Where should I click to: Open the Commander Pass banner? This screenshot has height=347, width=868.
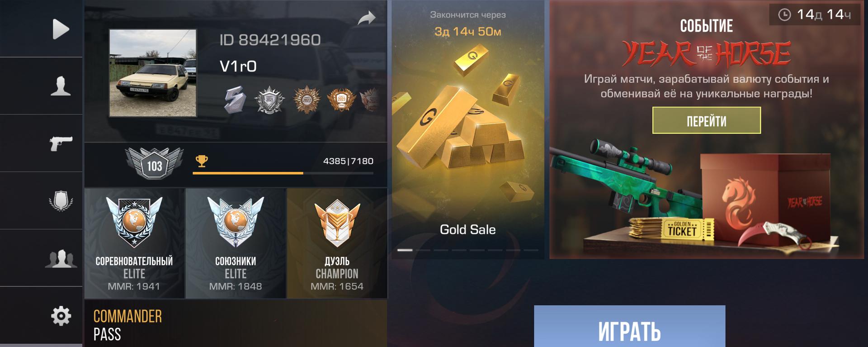coord(236,324)
